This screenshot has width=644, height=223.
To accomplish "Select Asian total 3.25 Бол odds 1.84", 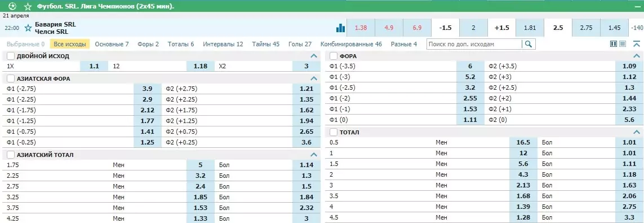I will coord(307,197).
